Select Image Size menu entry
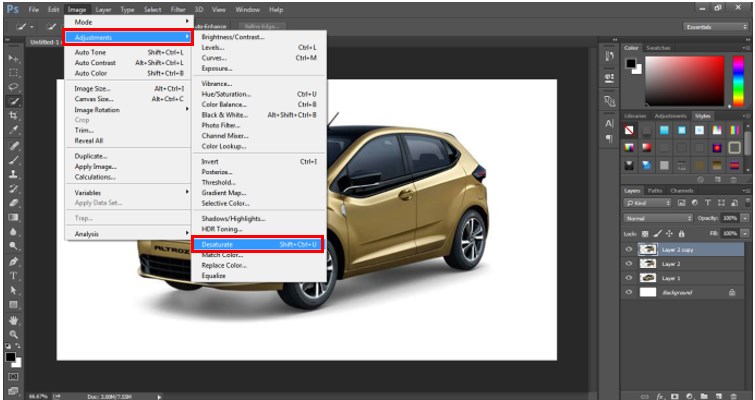The height and width of the screenshot is (400, 755). point(128,89)
